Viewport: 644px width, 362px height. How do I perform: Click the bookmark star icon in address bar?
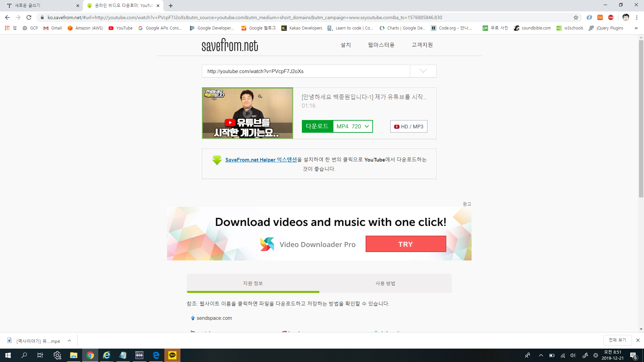(x=576, y=17)
